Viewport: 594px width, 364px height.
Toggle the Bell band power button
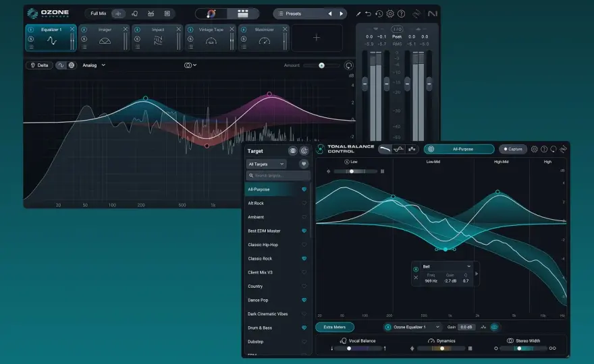point(416,270)
